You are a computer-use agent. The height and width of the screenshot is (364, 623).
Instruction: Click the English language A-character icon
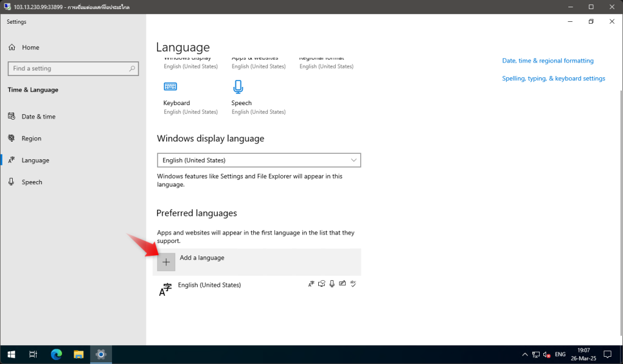(165, 290)
